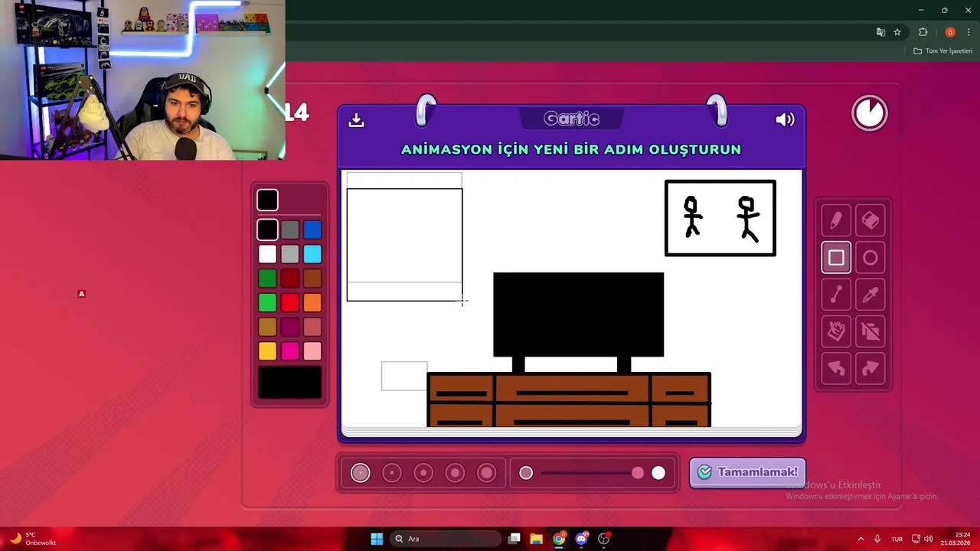Image resolution: width=980 pixels, height=551 pixels.
Task: Show hidden system tray icons
Action: pos(861,539)
